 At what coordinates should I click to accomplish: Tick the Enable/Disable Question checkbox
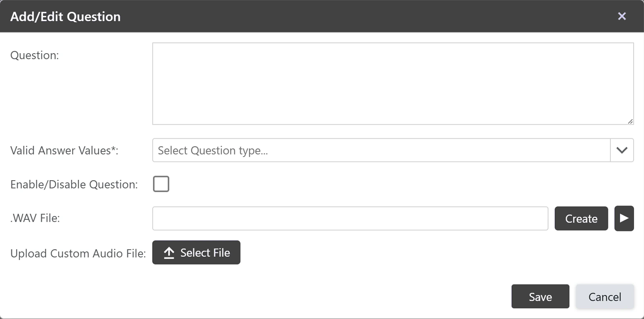tap(161, 184)
